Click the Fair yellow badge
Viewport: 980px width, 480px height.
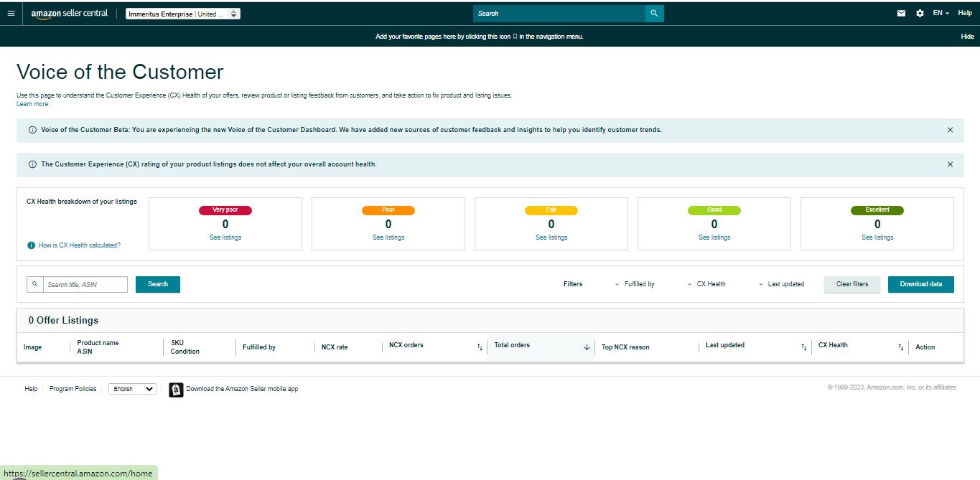point(551,210)
